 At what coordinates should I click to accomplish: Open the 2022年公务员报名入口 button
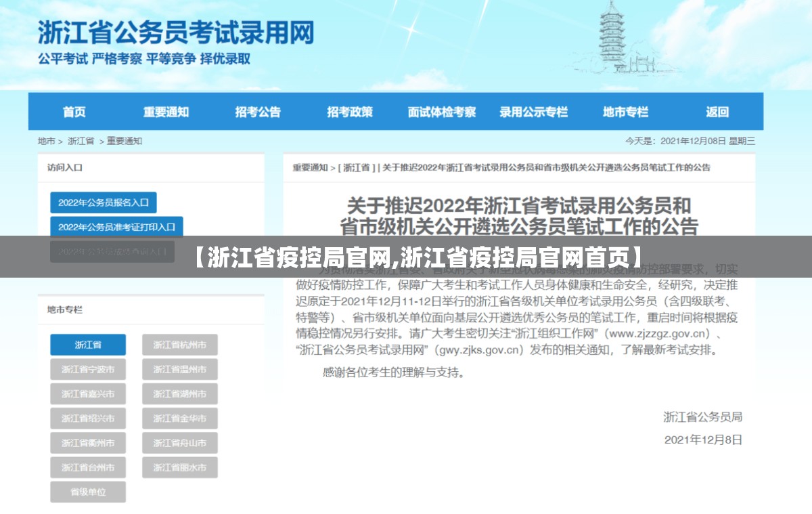[x=104, y=202]
